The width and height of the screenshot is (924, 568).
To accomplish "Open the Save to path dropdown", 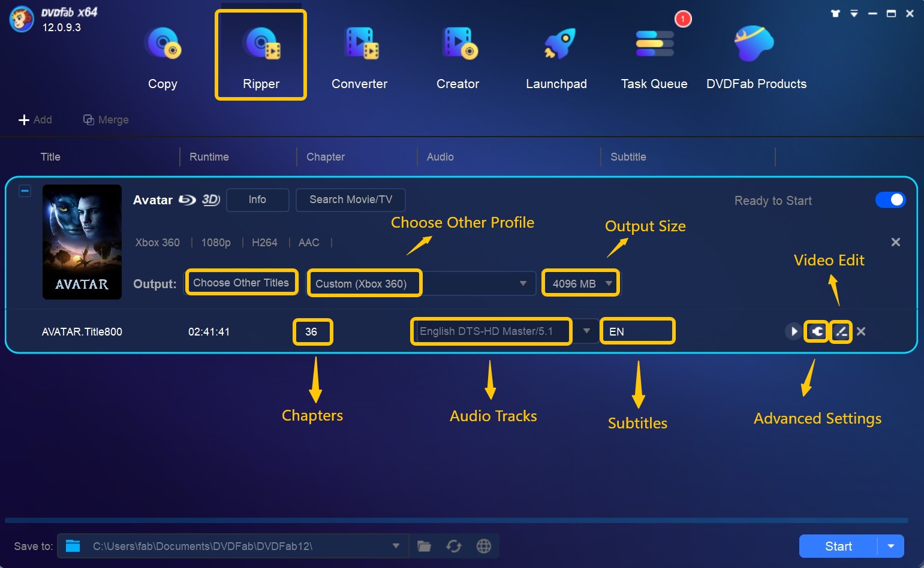I will tap(396, 546).
